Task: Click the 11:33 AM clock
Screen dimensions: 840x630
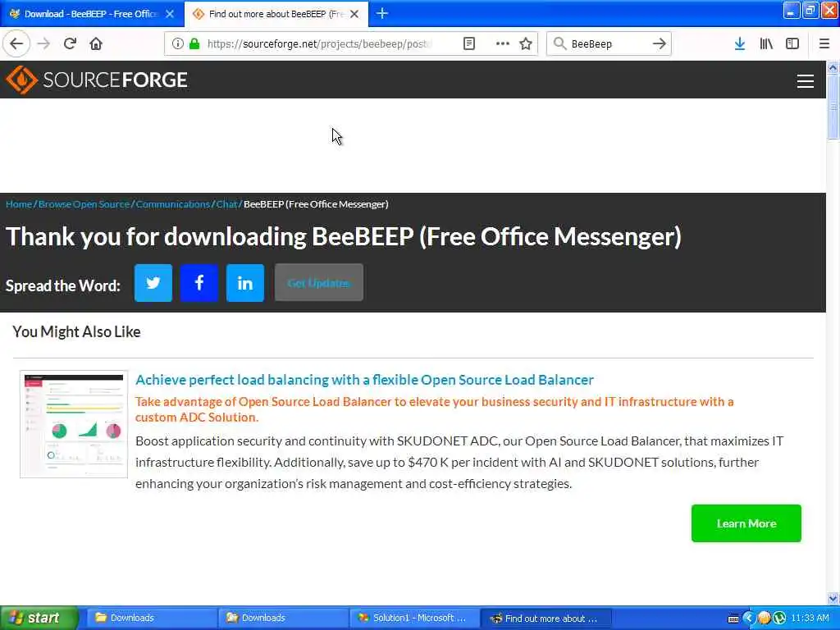Action: pyautogui.click(x=810, y=619)
